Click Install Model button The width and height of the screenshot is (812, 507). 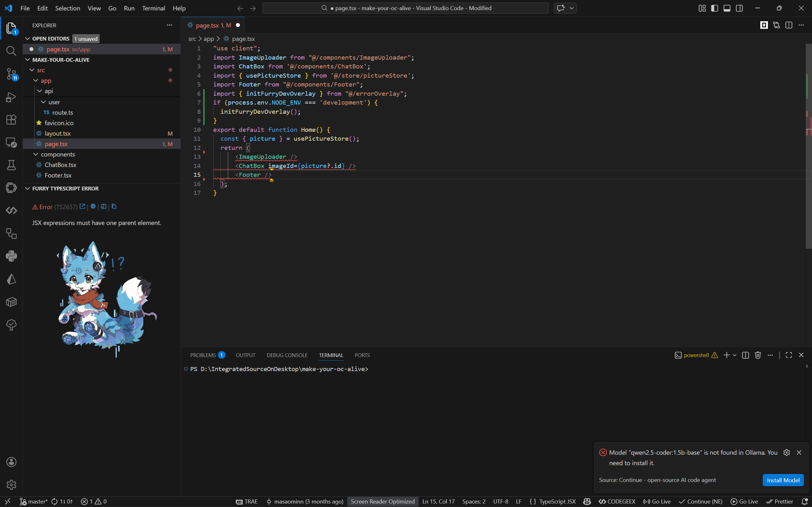[783, 480]
